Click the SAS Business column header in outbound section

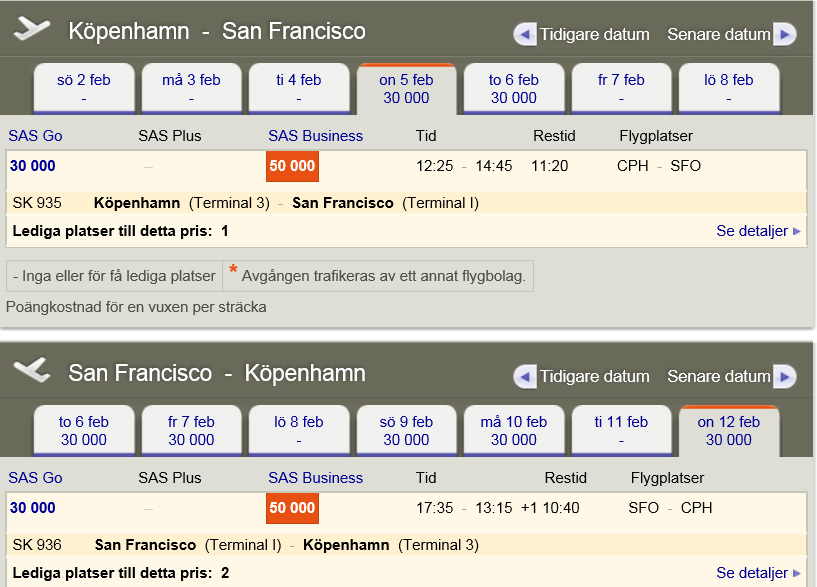pyautogui.click(x=315, y=136)
